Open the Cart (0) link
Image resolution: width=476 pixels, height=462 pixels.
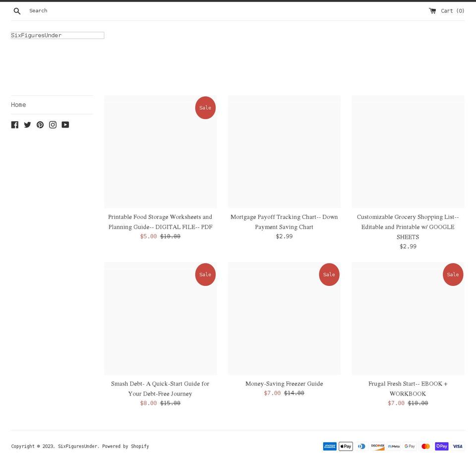point(452,10)
